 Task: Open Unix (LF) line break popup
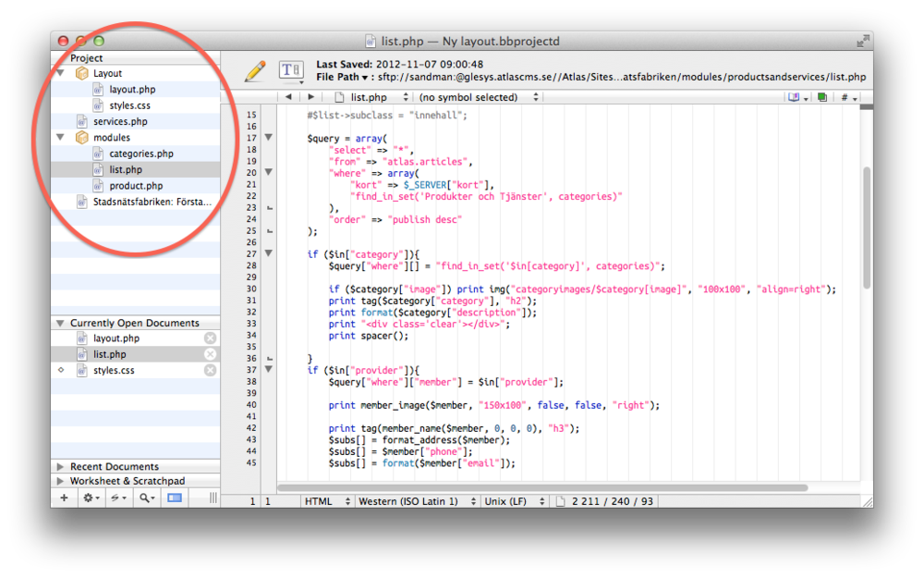tap(515, 501)
